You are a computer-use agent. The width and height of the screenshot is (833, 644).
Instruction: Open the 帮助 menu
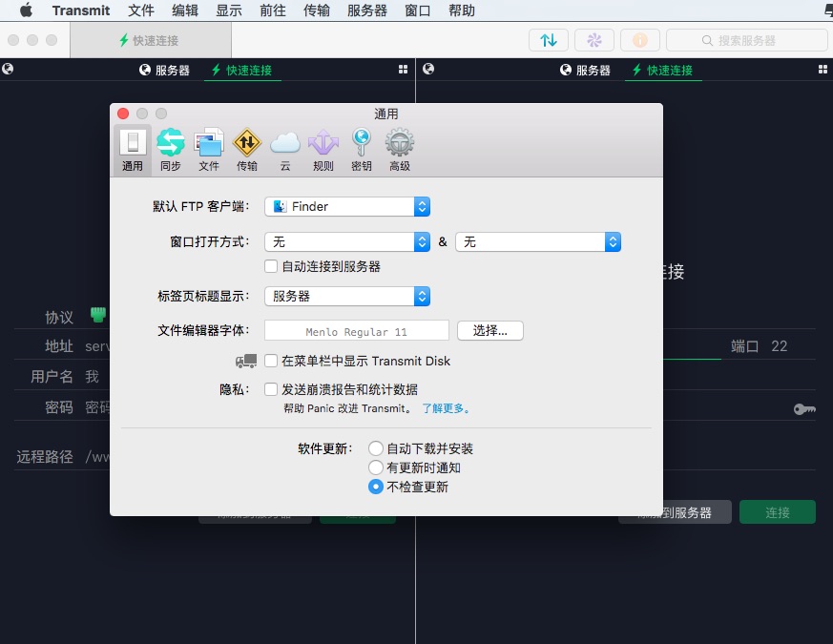pyautogui.click(x=462, y=10)
